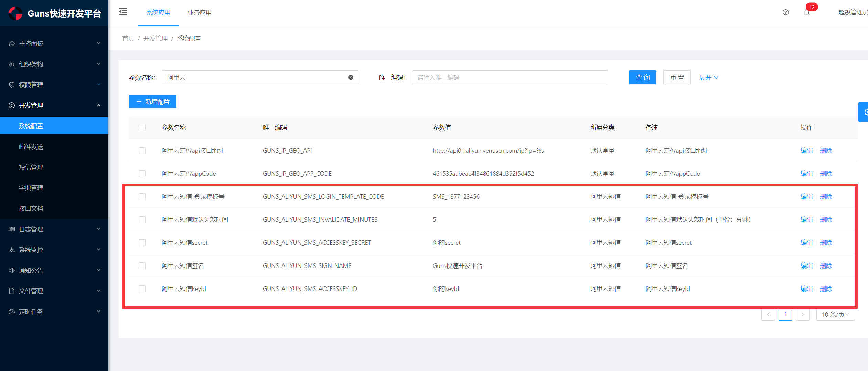Edit the 阿里云短信keyId row

point(806,289)
